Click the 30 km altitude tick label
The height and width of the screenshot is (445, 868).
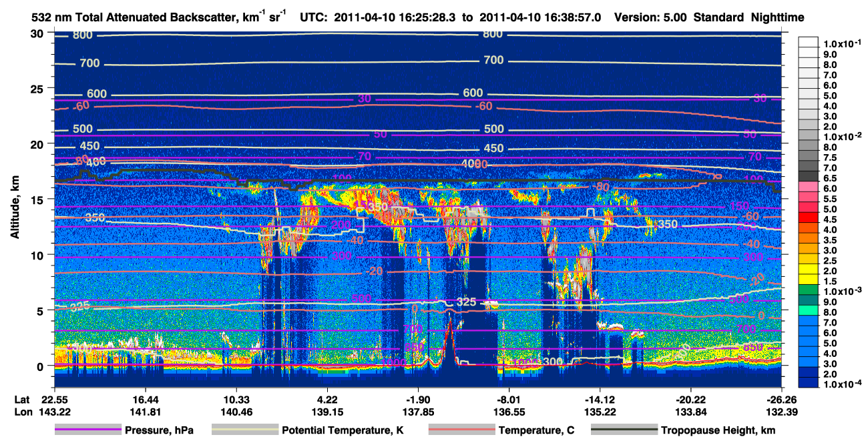(38, 33)
